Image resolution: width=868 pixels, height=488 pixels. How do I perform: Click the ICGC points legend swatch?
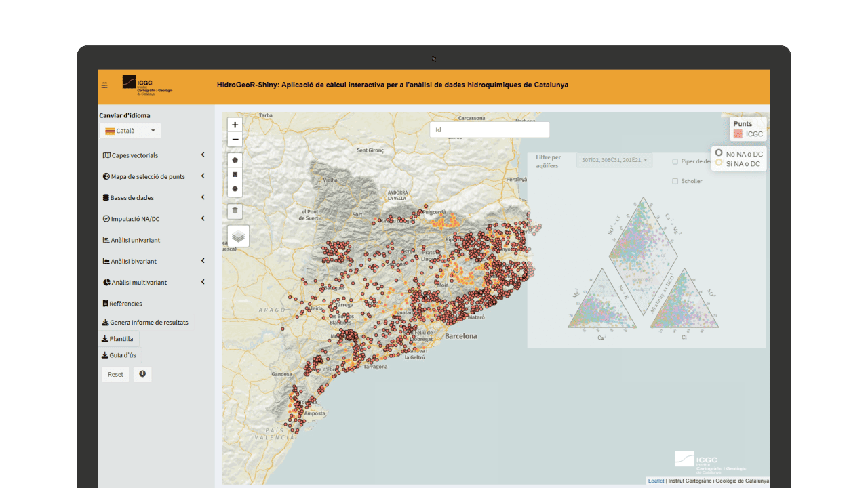[738, 134]
